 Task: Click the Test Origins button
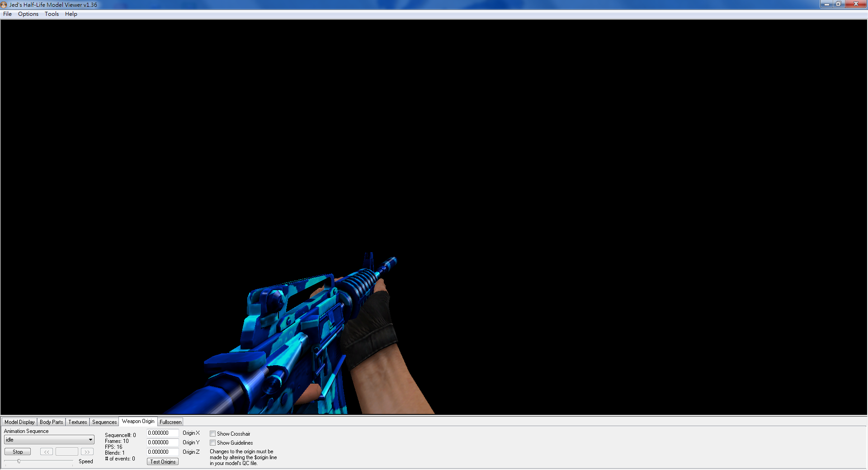(x=163, y=462)
